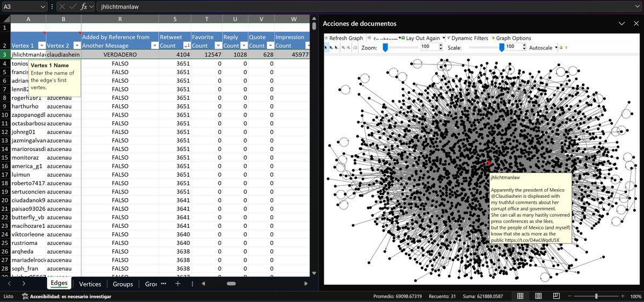Click the Normal view icon in status bar
The height and width of the screenshot is (302, 644).
point(520,296)
